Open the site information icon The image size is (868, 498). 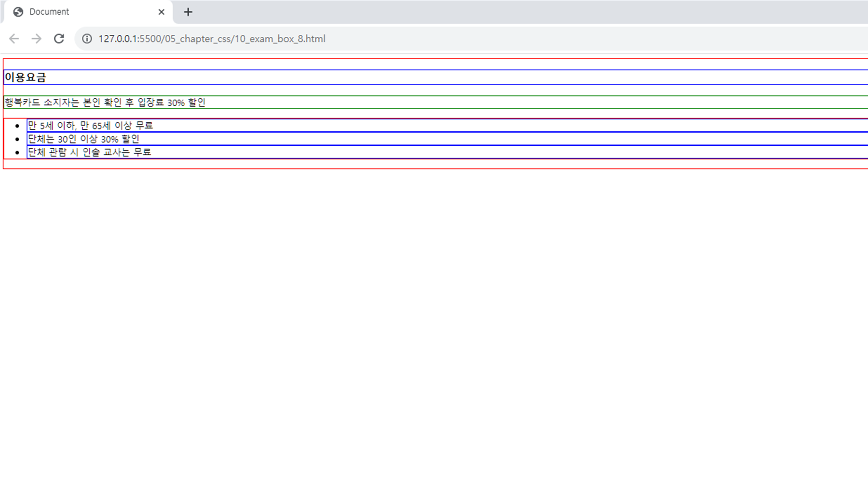point(87,39)
